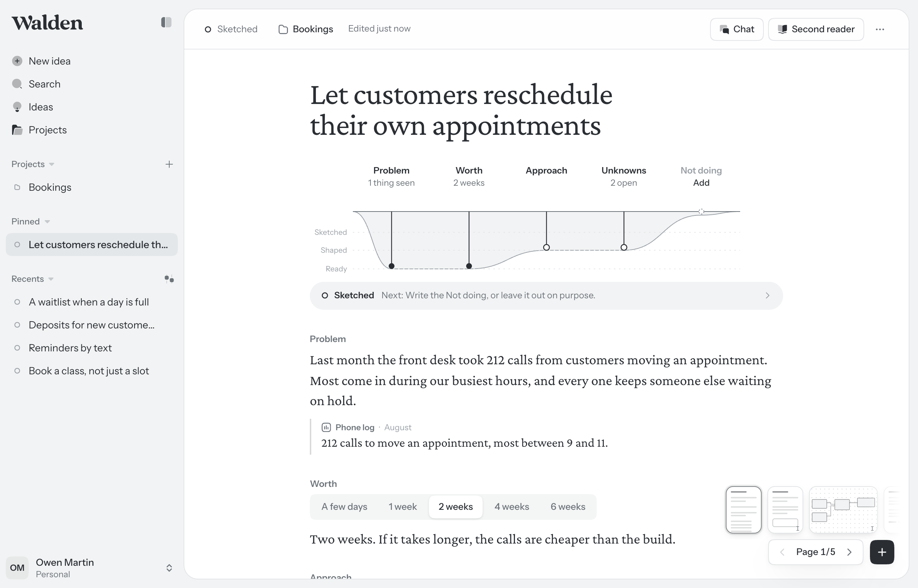This screenshot has width=918, height=588.
Task: Collapse the Pinned section
Action: (x=30, y=222)
